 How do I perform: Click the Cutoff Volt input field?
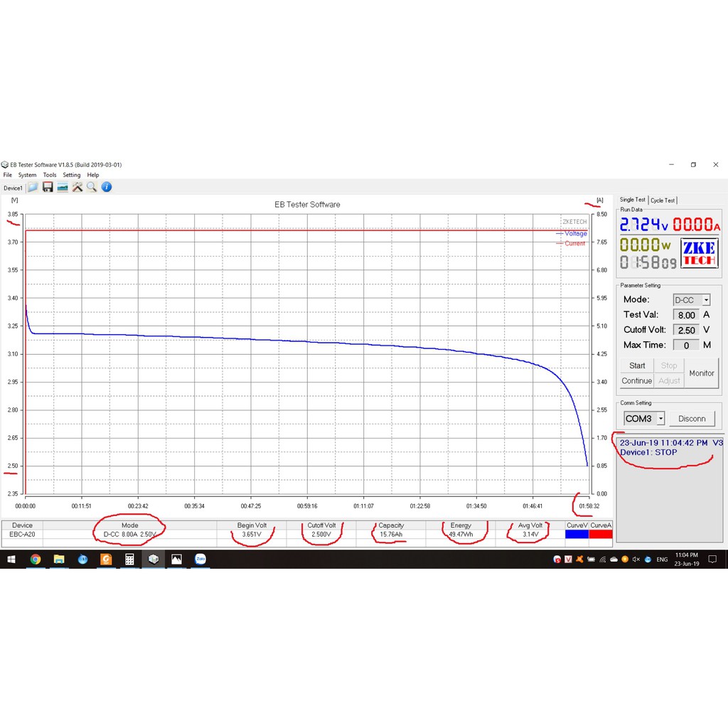[686, 330]
